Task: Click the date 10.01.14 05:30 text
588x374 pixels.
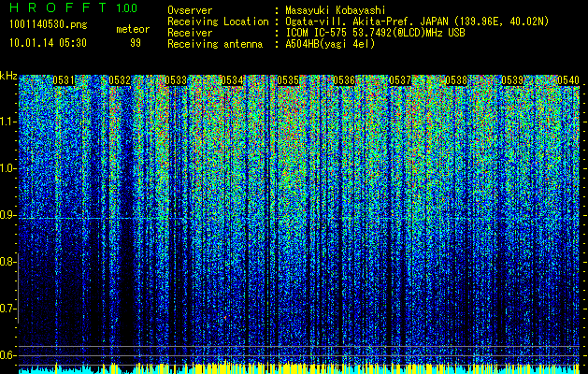Action: [x=48, y=43]
